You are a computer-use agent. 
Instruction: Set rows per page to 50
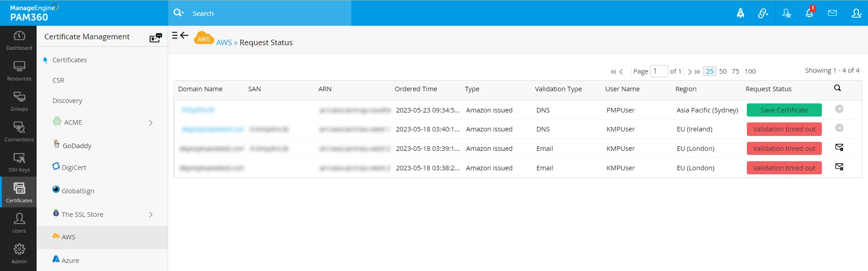coord(723,71)
